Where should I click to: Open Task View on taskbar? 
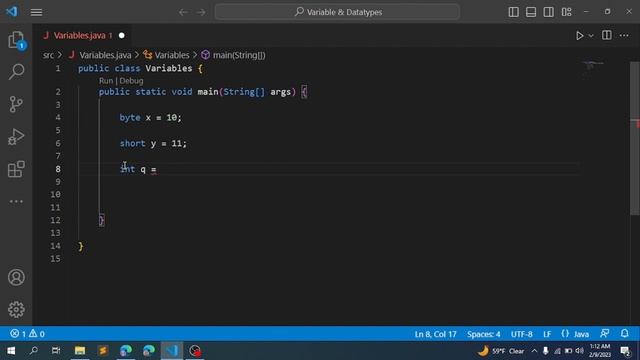click(x=56, y=351)
